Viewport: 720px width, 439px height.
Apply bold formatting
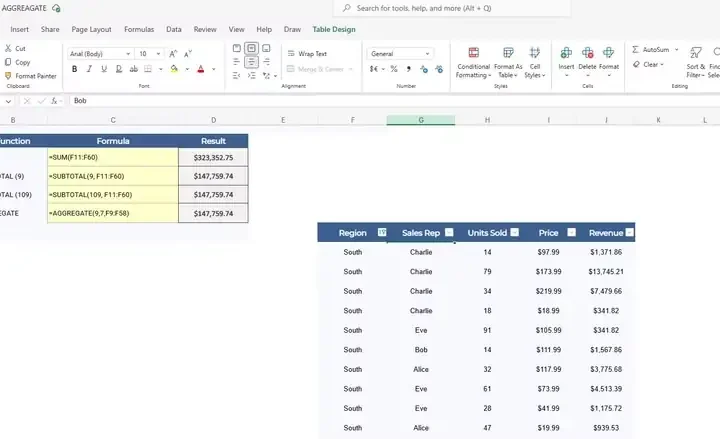(x=74, y=69)
